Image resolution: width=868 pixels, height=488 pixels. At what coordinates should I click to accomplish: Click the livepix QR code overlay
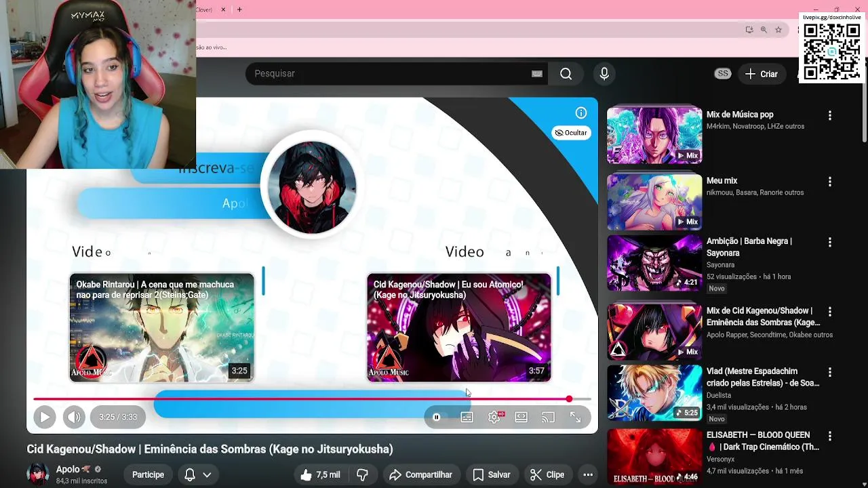point(831,52)
